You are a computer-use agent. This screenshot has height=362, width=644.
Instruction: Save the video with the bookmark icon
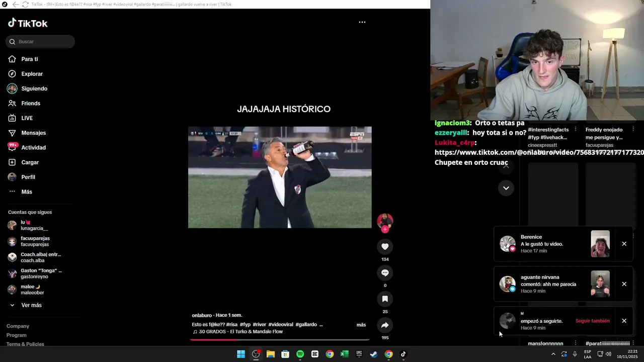(385, 299)
